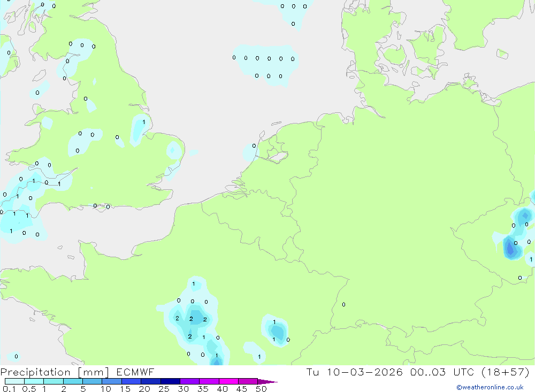The height and width of the screenshot is (392, 535).
Task: Pick the 45–50 mm legend swatch
Action: [248, 381]
